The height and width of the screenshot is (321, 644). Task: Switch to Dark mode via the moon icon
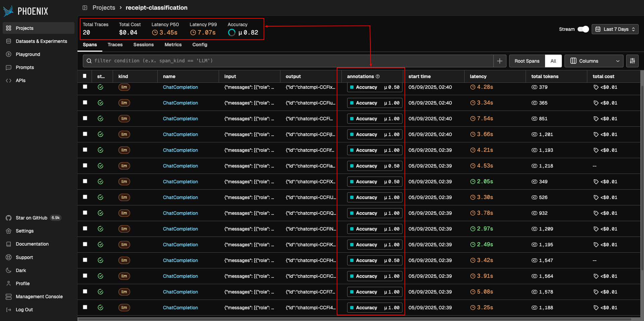(9, 270)
